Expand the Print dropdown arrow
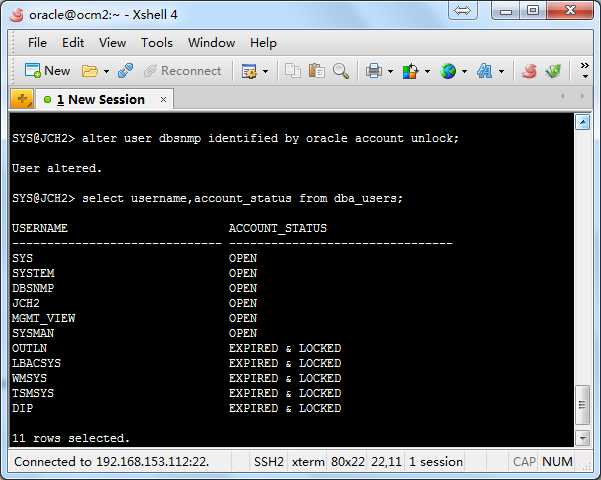 391,71
